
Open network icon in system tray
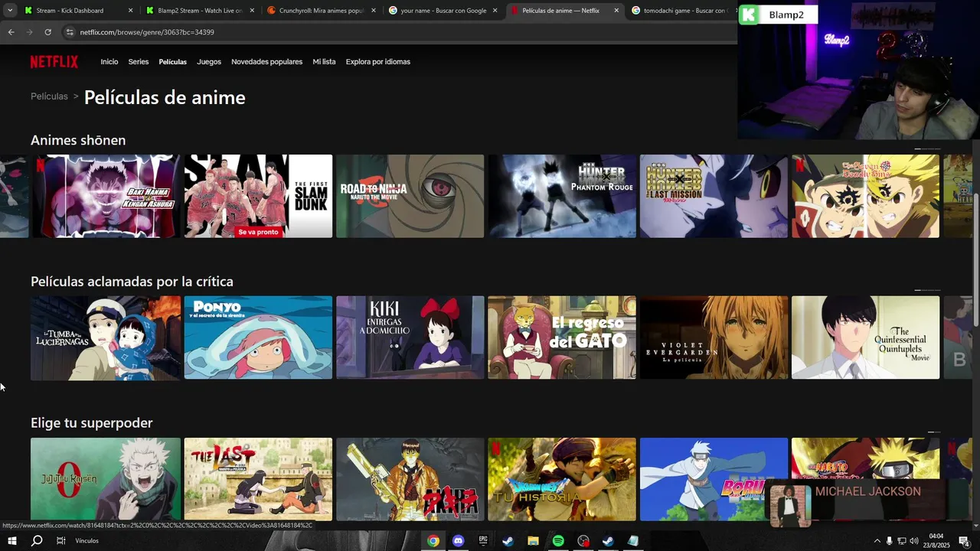pyautogui.click(x=902, y=541)
